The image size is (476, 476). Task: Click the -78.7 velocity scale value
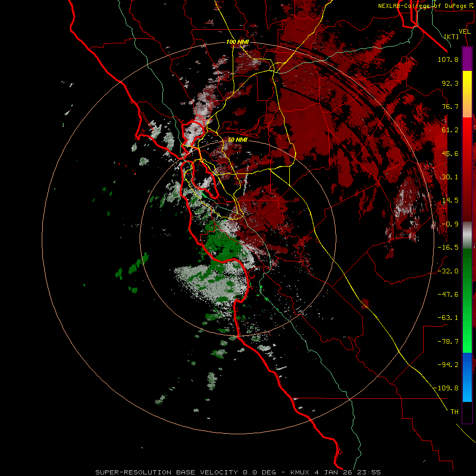point(448,342)
